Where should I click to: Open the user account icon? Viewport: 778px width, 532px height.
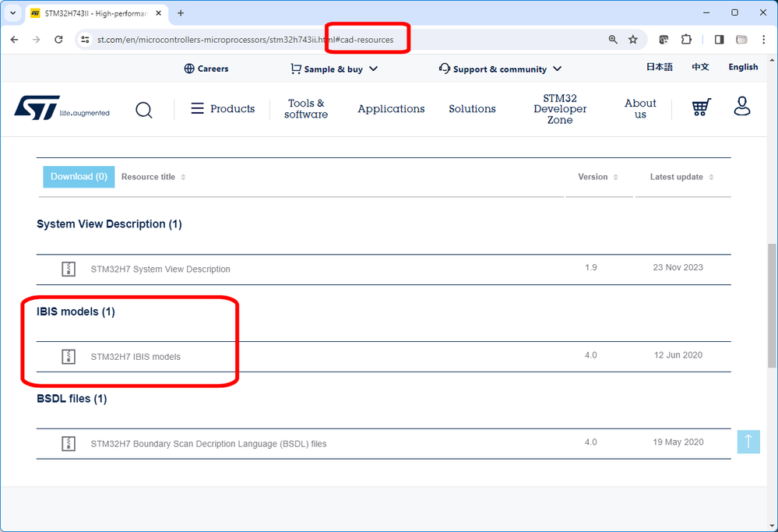(x=741, y=106)
